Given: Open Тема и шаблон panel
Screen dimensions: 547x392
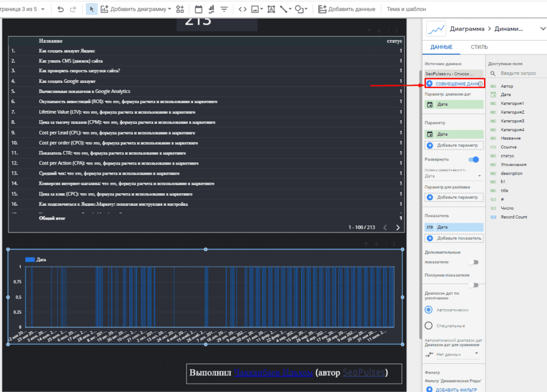Looking at the screenshot, I should [x=406, y=9].
